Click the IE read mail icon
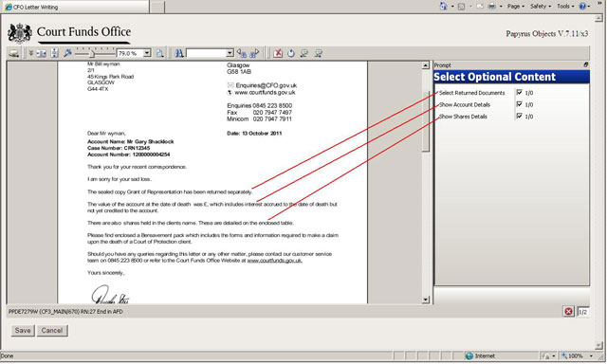Image resolution: width=607 pixels, height=364 pixels. [x=480, y=7]
